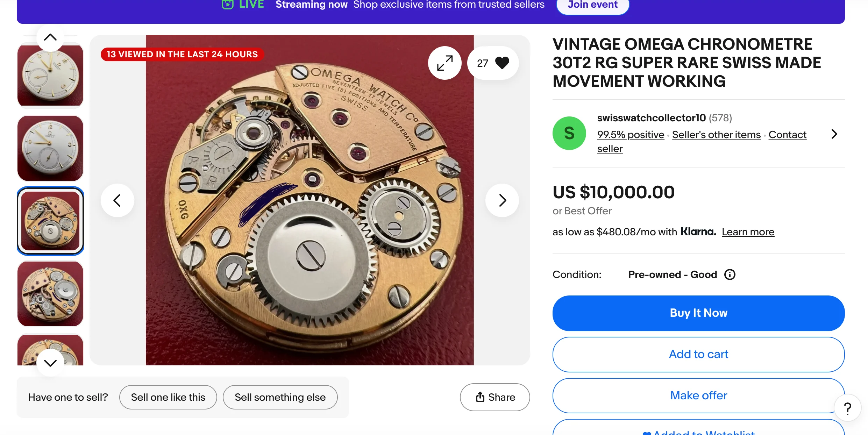Show the previous product image
868x435 pixels.
[x=118, y=200]
